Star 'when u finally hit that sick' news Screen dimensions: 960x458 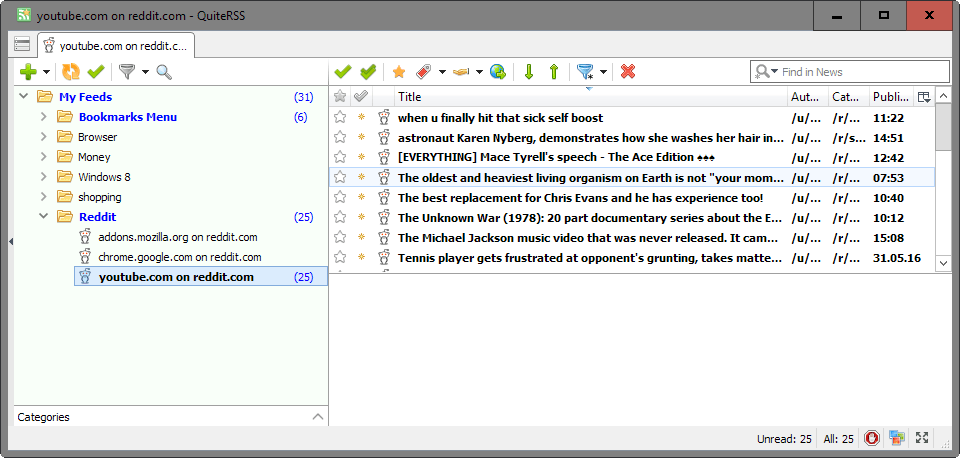click(340, 118)
